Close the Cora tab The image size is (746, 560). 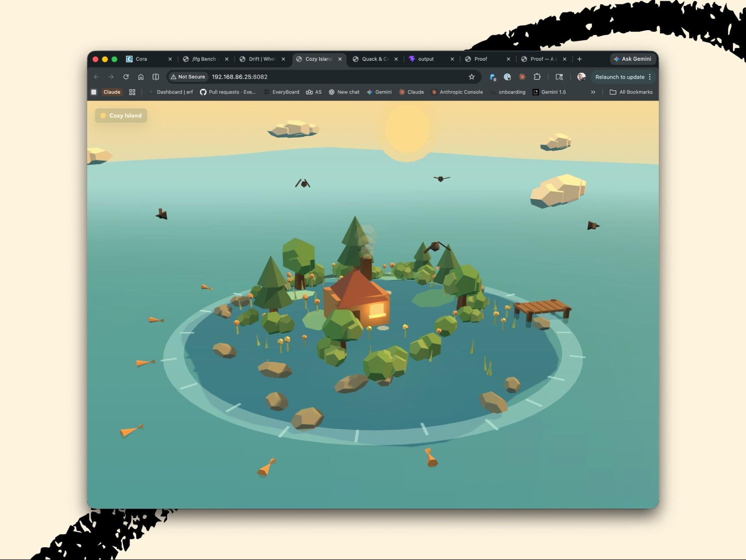click(x=170, y=59)
